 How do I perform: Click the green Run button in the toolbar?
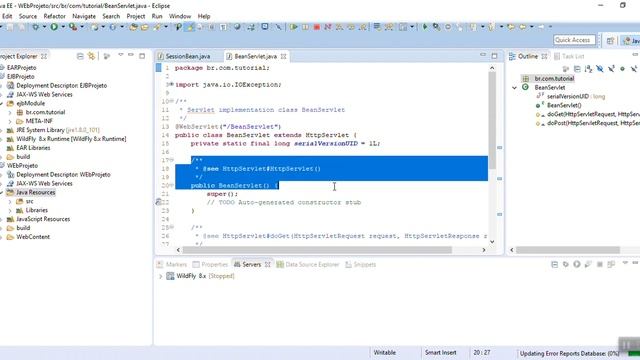pos(54,27)
